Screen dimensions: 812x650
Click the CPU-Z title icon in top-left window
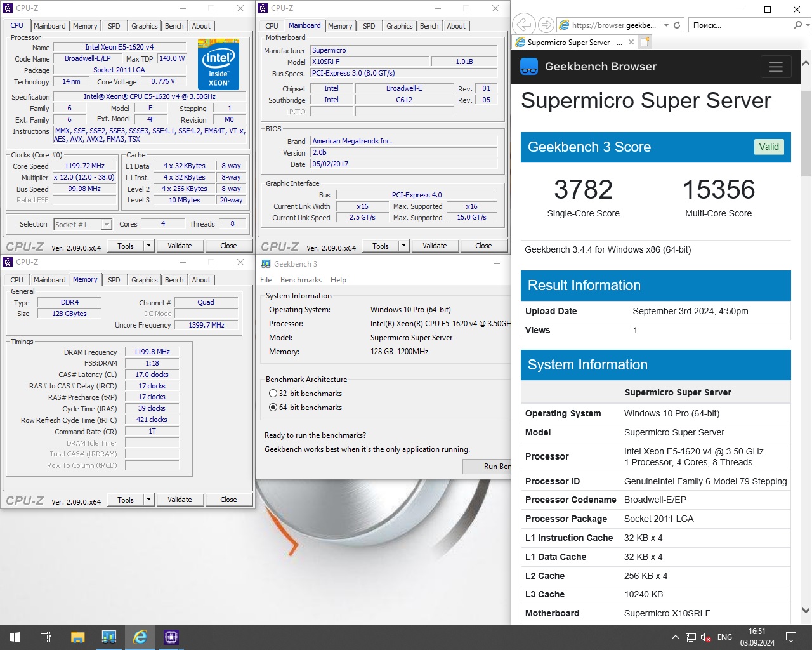[x=8, y=8]
